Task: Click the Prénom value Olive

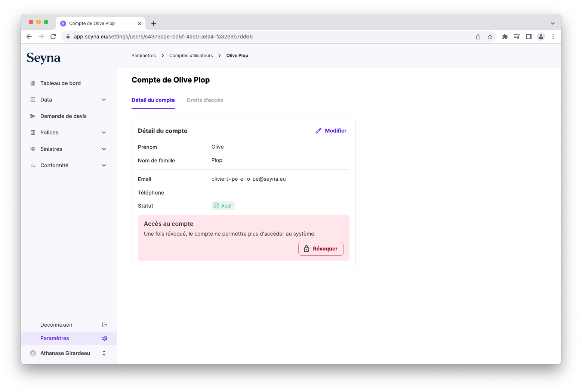Action: point(218,147)
